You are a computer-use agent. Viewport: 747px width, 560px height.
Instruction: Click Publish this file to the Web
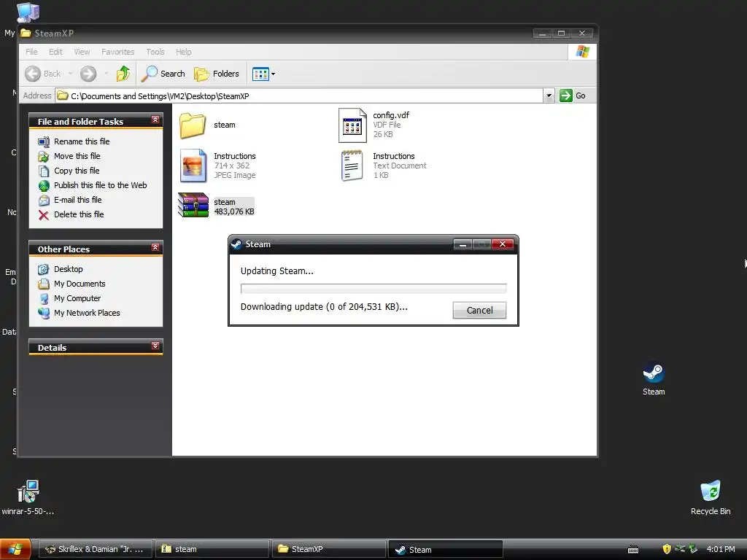[100, 185]
